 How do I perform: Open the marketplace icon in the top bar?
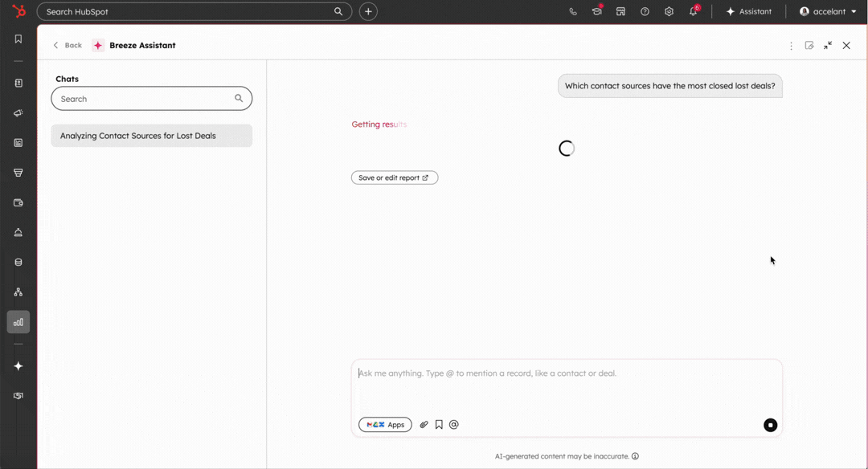click(620, 11)
